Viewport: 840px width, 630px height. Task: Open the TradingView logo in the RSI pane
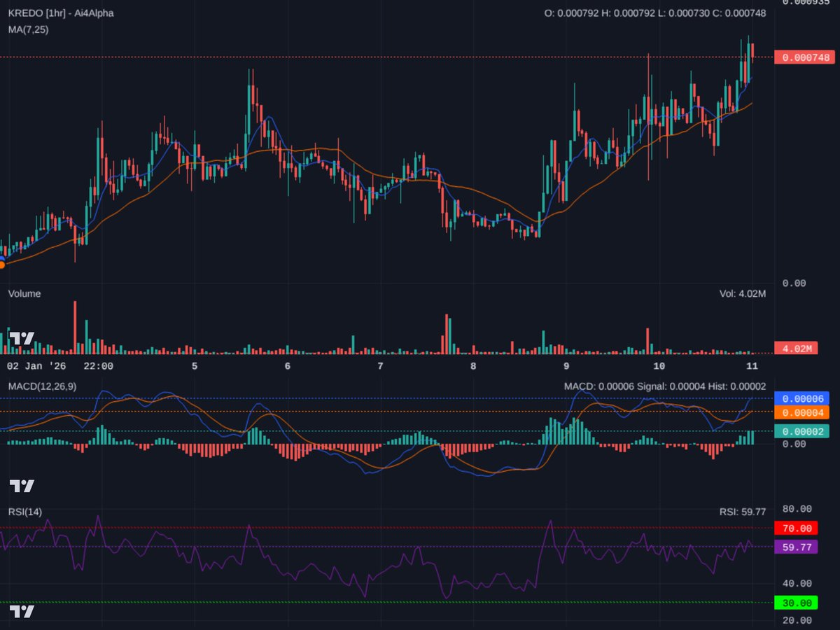coord(22,611)
